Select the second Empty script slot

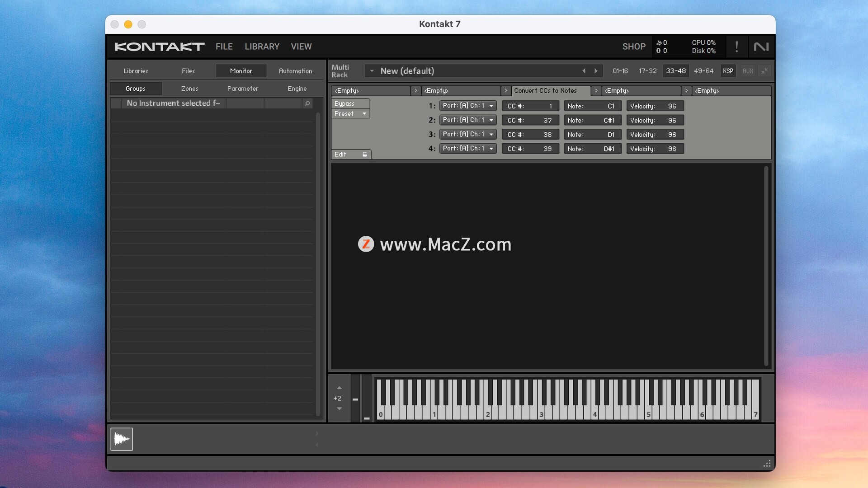[x=461, y=91]
